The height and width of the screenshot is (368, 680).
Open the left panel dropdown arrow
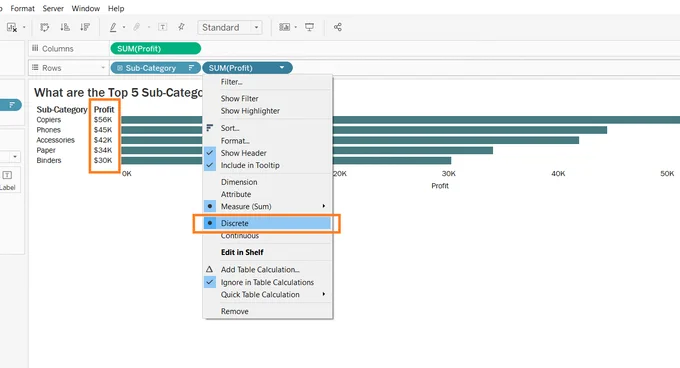point(15,156)
